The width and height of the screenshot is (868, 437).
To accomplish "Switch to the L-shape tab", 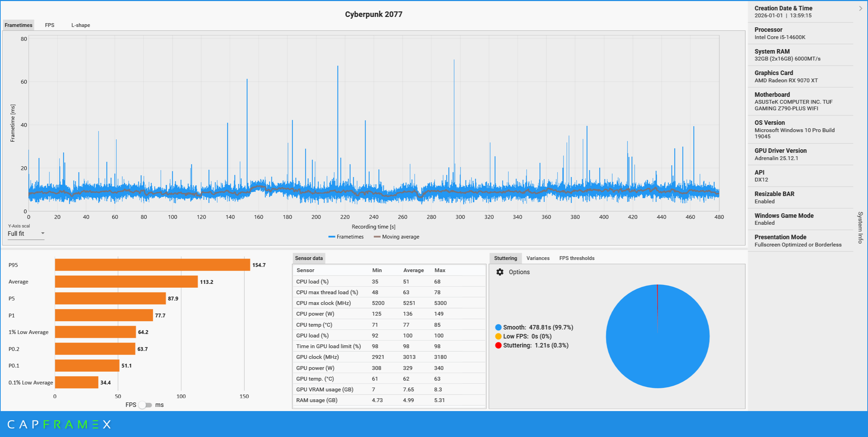I will (x=81, y=25).
